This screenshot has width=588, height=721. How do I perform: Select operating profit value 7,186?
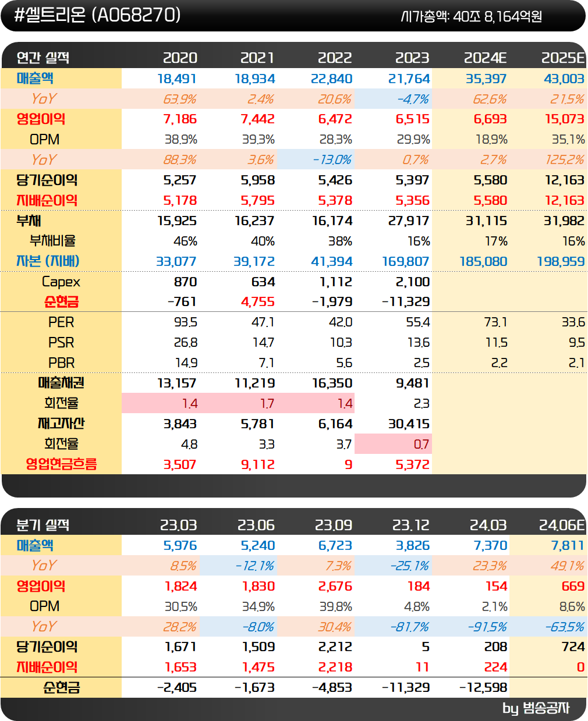(x=180, y=119)
